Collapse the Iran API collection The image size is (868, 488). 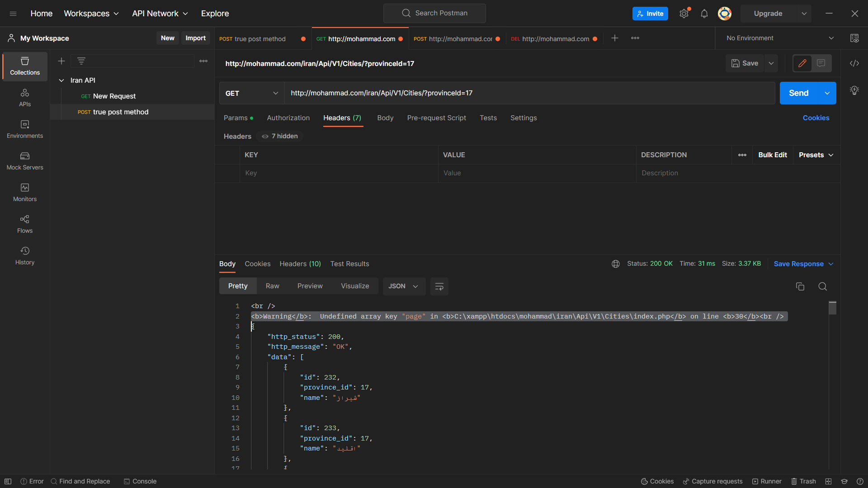tap(61, 80)
